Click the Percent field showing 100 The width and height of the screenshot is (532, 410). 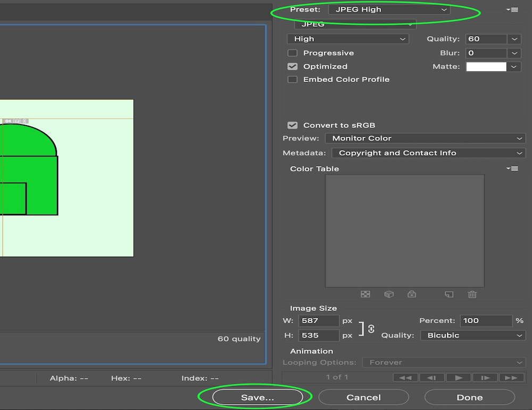pos(486,321)
